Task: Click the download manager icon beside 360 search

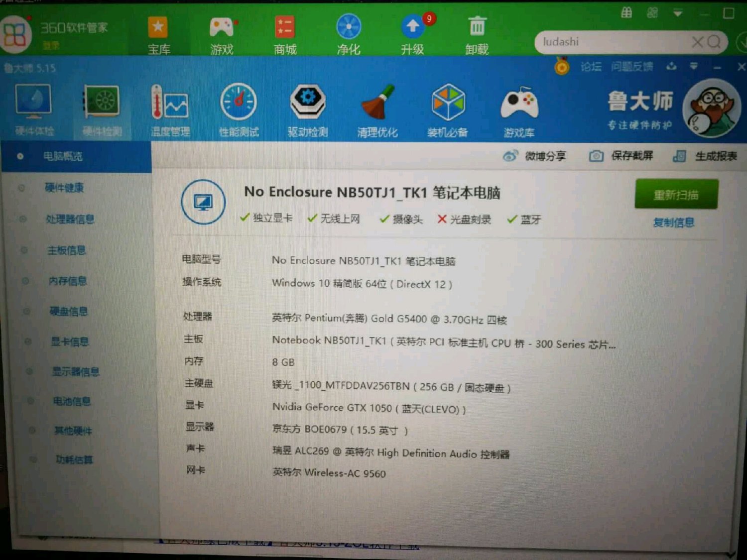Action: pos(742,42)
